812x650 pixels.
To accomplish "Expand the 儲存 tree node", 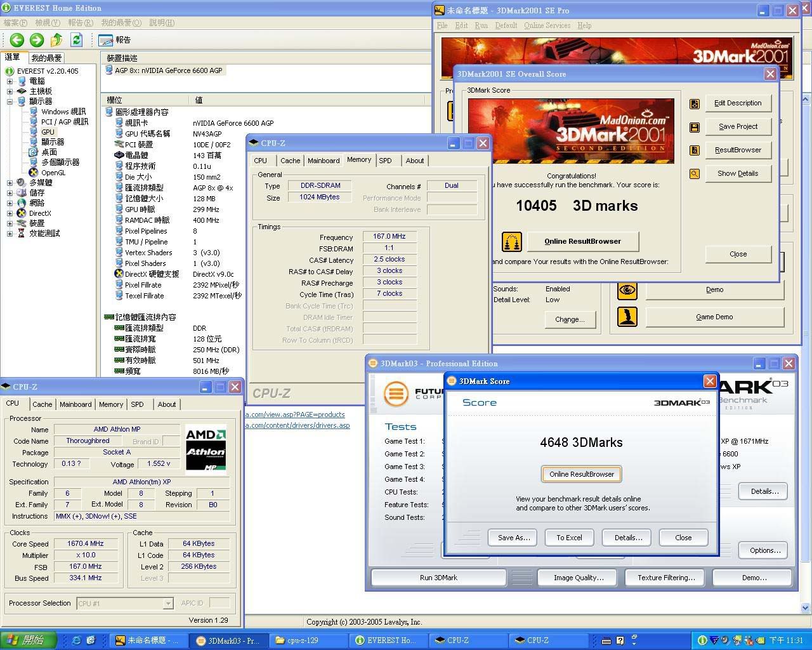I will 10,193.
